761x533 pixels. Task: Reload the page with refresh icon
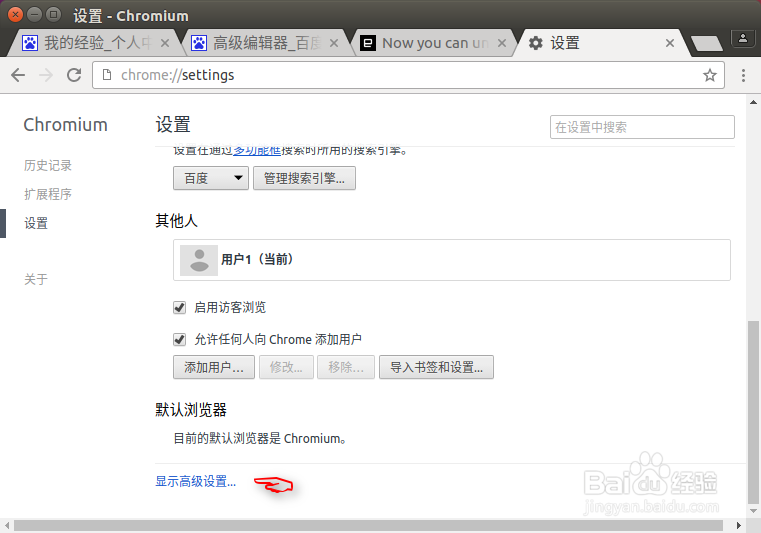click(74, 75)
